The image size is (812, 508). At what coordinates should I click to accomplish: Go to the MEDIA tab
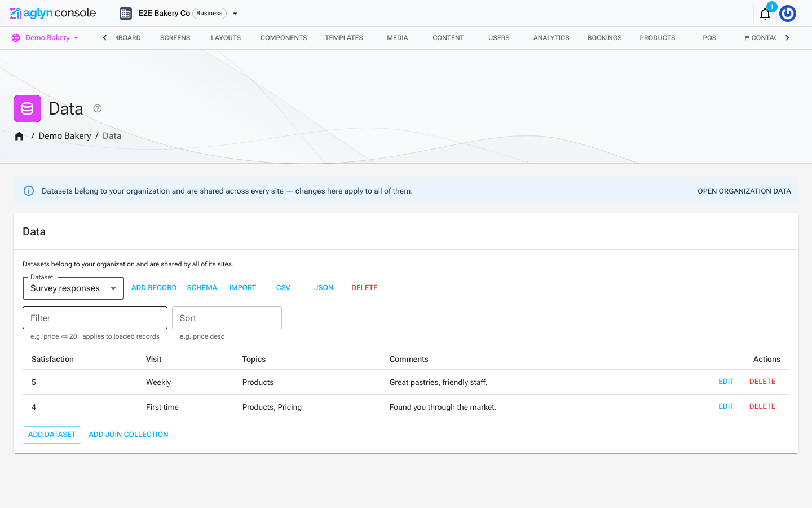(x=398, y=38)
